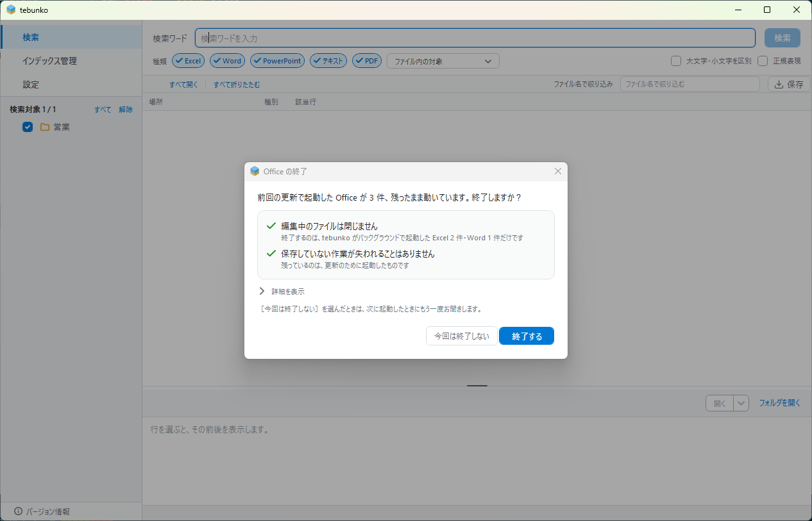Maximize the tebunko window
The image size is (812, 521).
767,10
